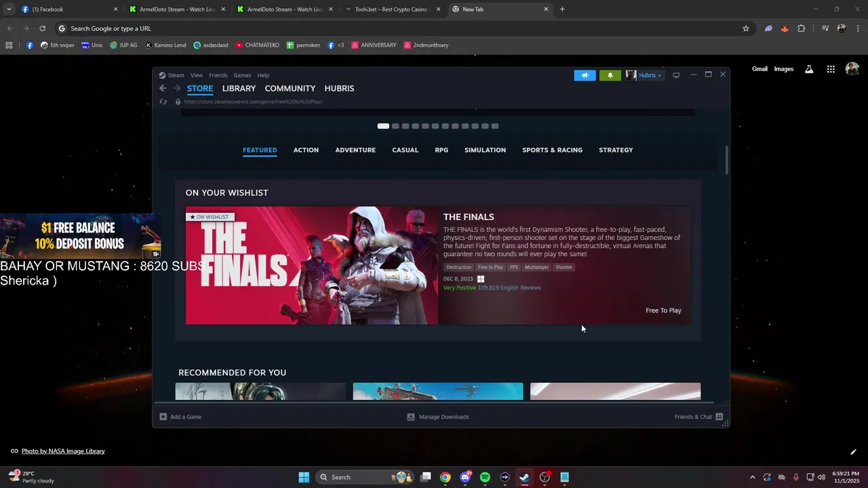Go back using Steam's back arrow
The width and height of the screenshot is (868, 488).
click(x=163, y=88)
